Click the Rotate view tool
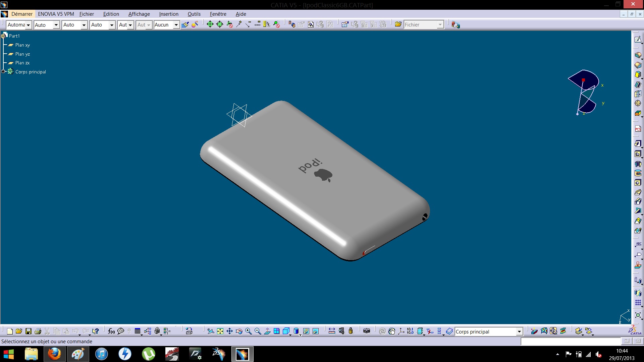Screen dimensions: 644x362 [x=239, y=331]
